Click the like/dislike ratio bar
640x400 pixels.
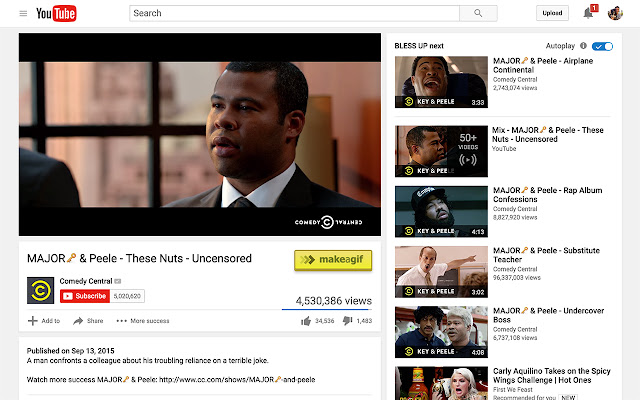327,309
